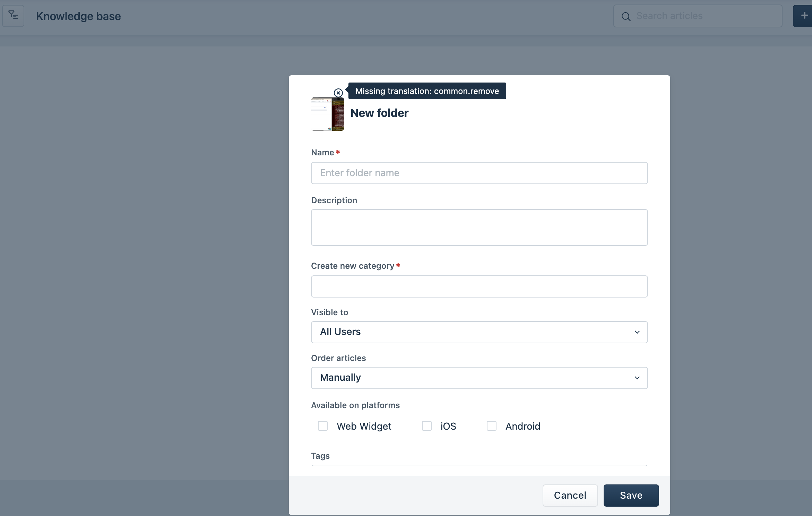Click the folder image thumbnail
This screenshot has width=812, height=516.
[x=327, y=114]
